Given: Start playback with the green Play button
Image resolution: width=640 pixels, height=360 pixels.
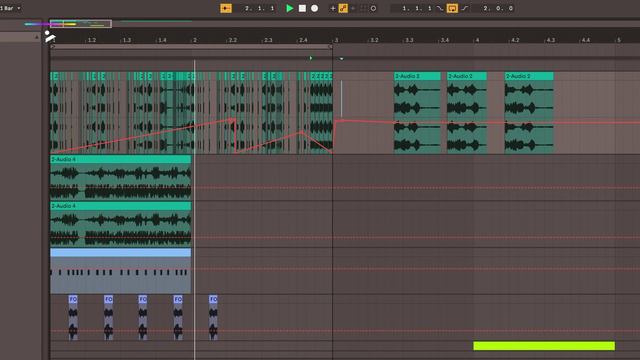Looking at the screenshot, I should (289, 8).
